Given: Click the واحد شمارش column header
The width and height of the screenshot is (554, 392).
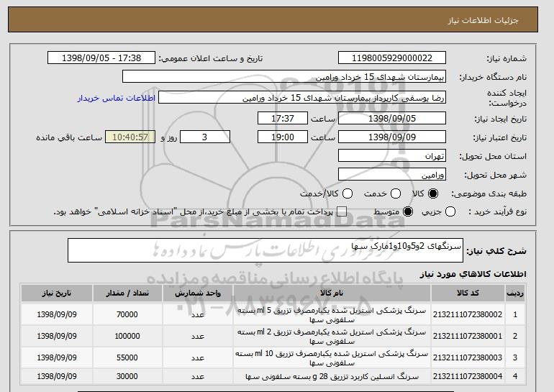Looking at the screenshot, I should click(198, 293).
